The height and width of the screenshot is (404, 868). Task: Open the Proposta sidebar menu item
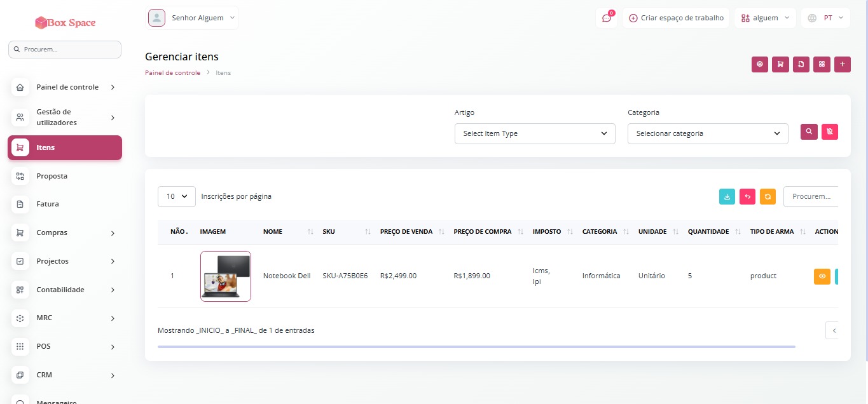click(x=65, y=176)
